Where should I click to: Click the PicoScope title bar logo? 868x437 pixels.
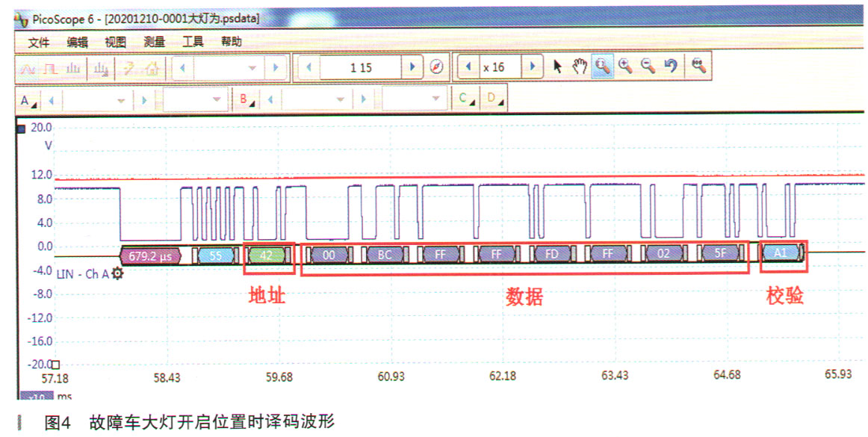pyautogui.click(x=21, y=19)
